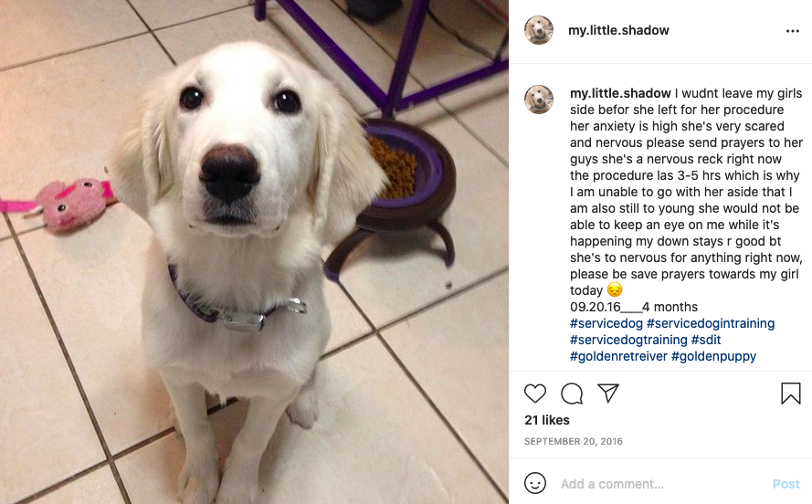Click the avatar beside the caption
The image size is (812, 504).
point(539,100)
